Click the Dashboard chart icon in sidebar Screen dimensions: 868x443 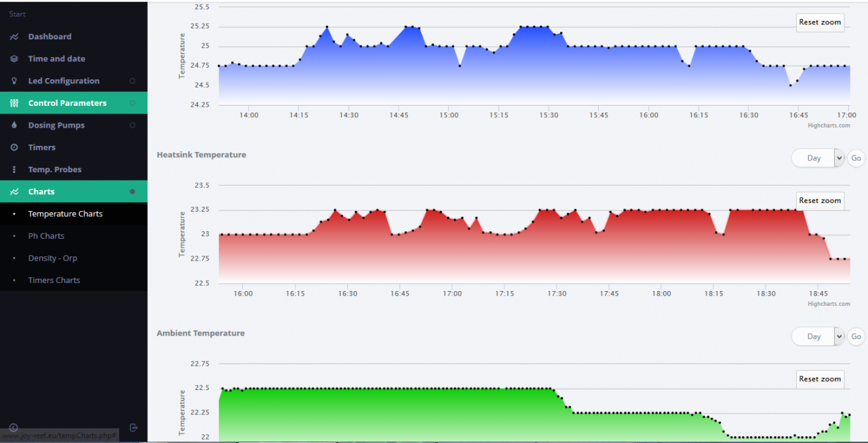[x=14, y=37]
